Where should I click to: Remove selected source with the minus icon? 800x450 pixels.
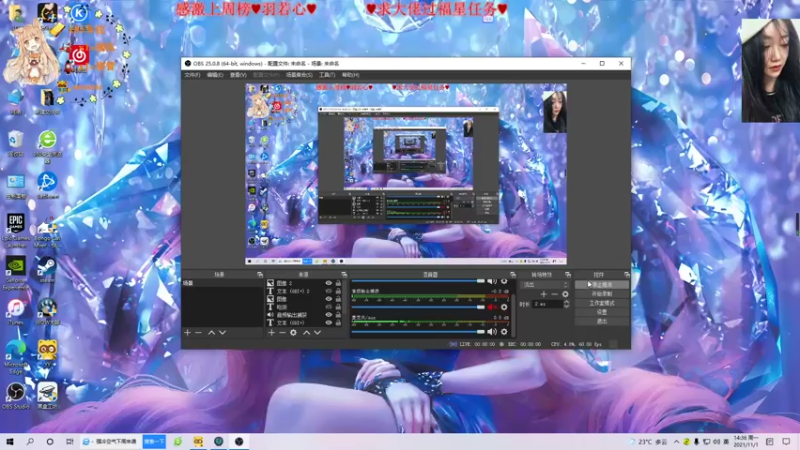click(282, 333)
